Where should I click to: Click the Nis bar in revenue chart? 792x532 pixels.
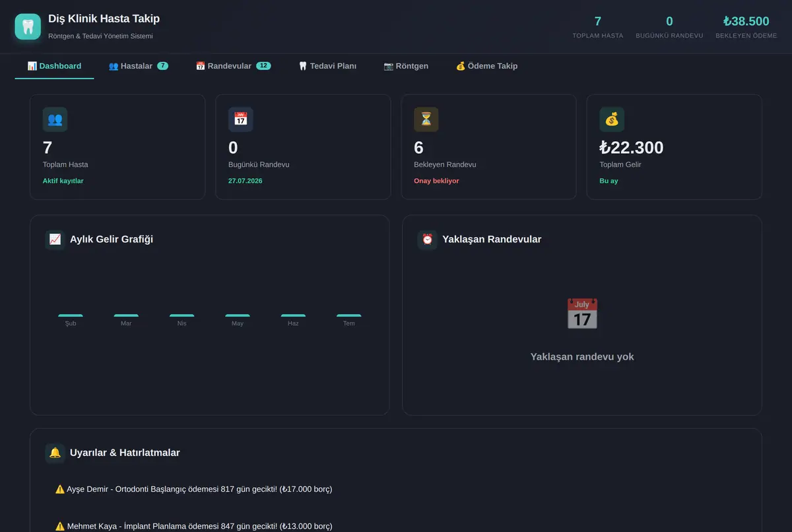point(182,316)
